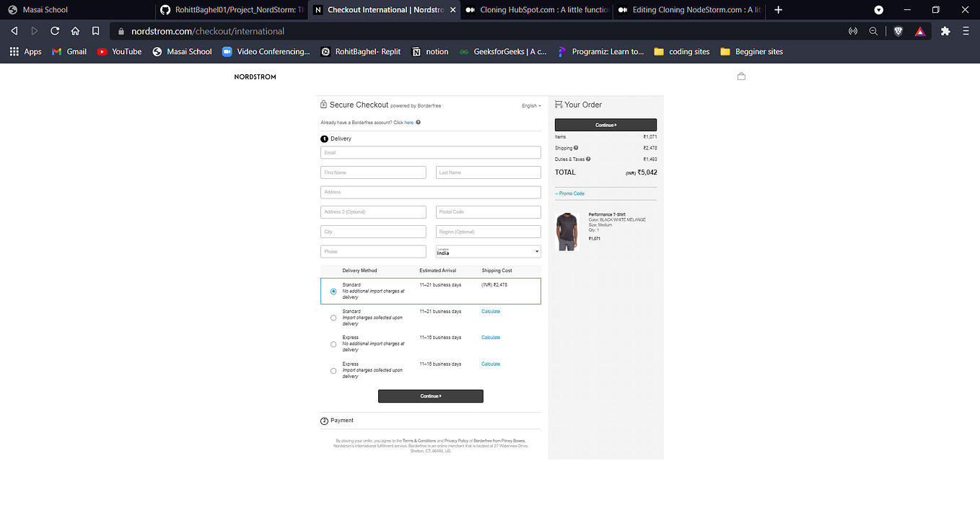
Task: Select Express delivery with no additional import charges
Action: [x=333, y=343]
